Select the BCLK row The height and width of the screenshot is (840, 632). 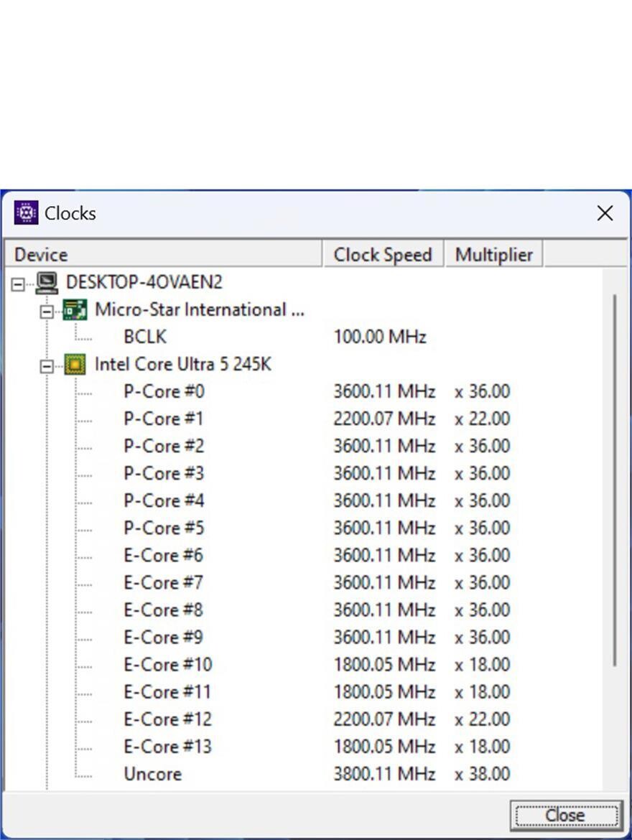point(145,337)
